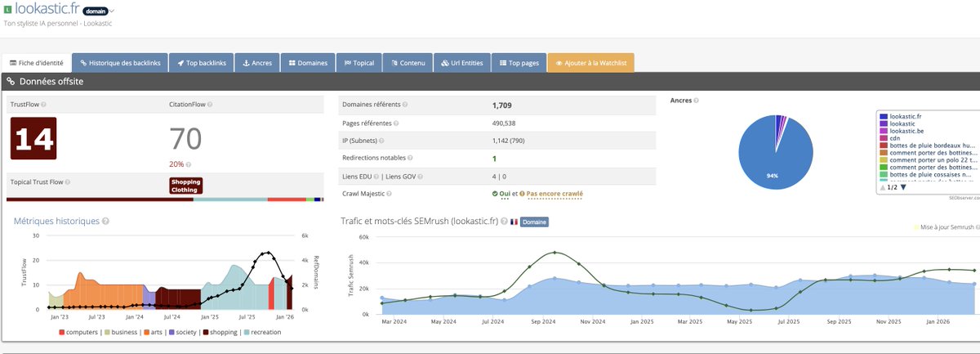The height and width of the screenshot is (354, 980).
Task: Click the green check icon before Oui
Action: 495,194
